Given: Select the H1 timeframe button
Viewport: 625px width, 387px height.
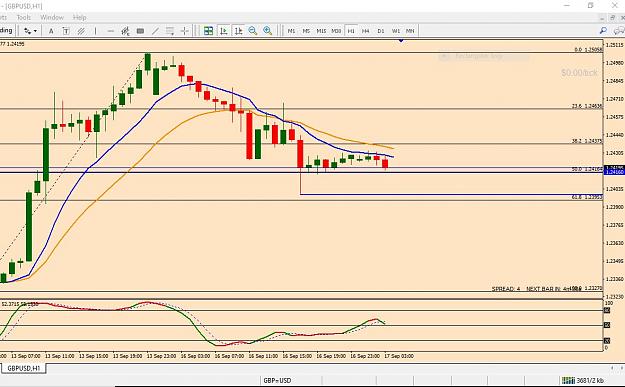Looking at the screenshot, I should coord(351,31).
